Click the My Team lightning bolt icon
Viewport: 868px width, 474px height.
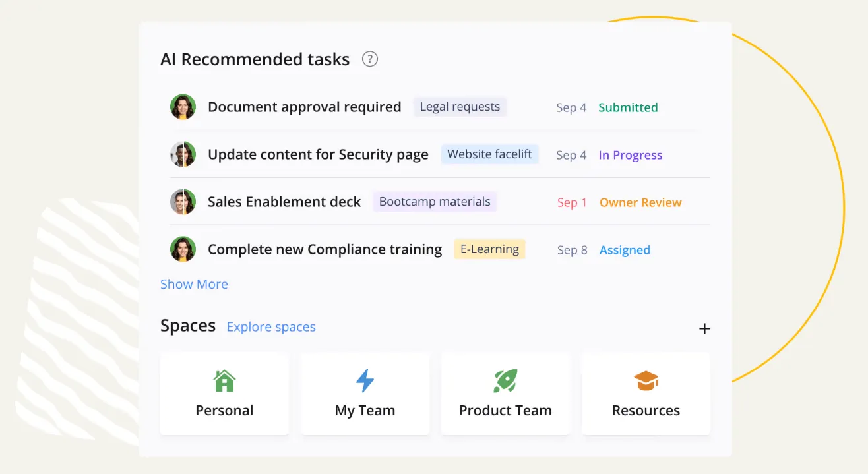click(x=365, y=381)
